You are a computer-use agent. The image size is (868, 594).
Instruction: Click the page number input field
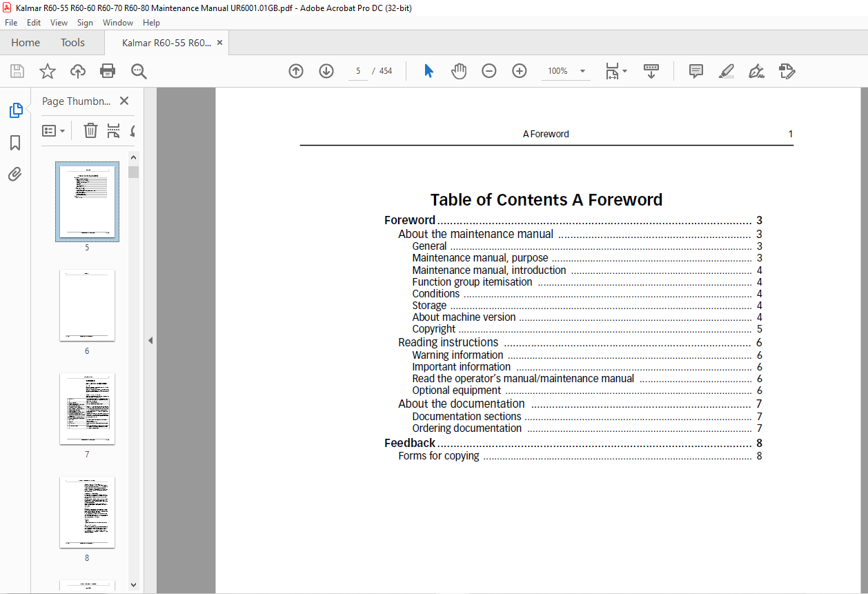click(x=358, y=71)
